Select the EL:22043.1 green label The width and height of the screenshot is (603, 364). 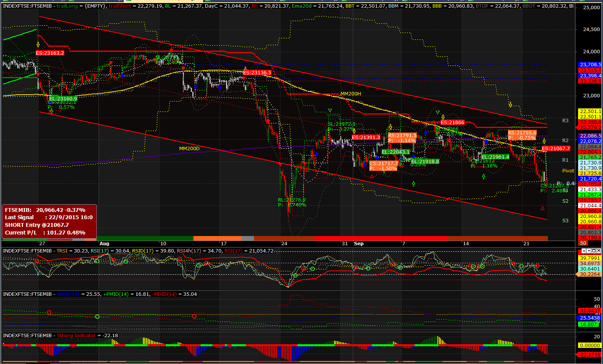(x=396, y=152)
